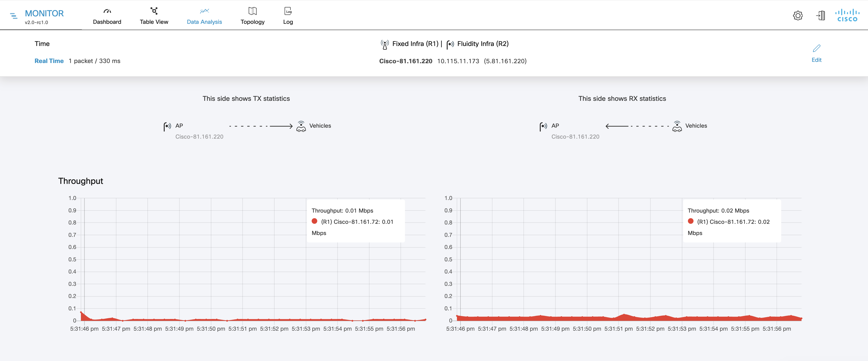Open the Log file icon

click(288, 11)
